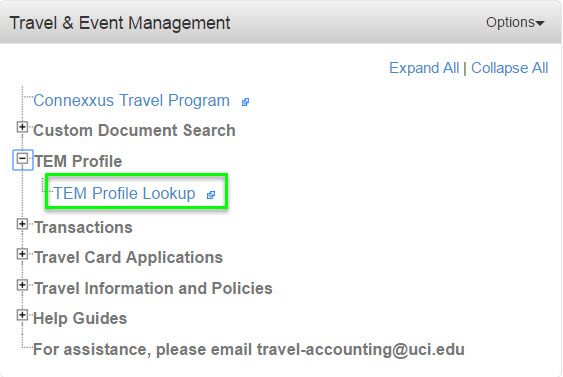563x377 pixels.
Task: Click the Collapse All link
Action: click(510, 68)
